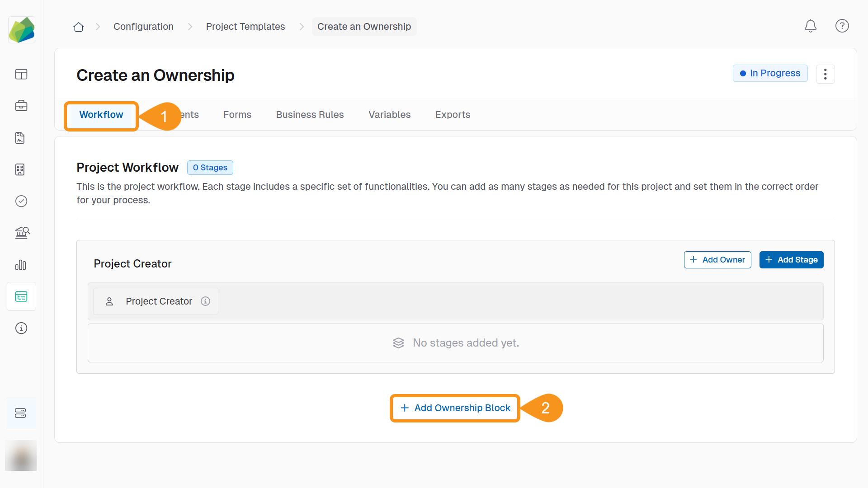The width and height of the screenshot is (868, 488).
Task: Switch to the Business Rules tab
Action: pos(310,115)
